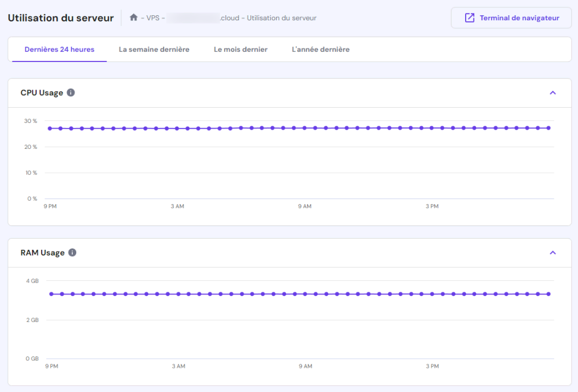This screenshot has height=392, width=578.
Task: Click the RAM Usage panel title
Action: (42, 253)
